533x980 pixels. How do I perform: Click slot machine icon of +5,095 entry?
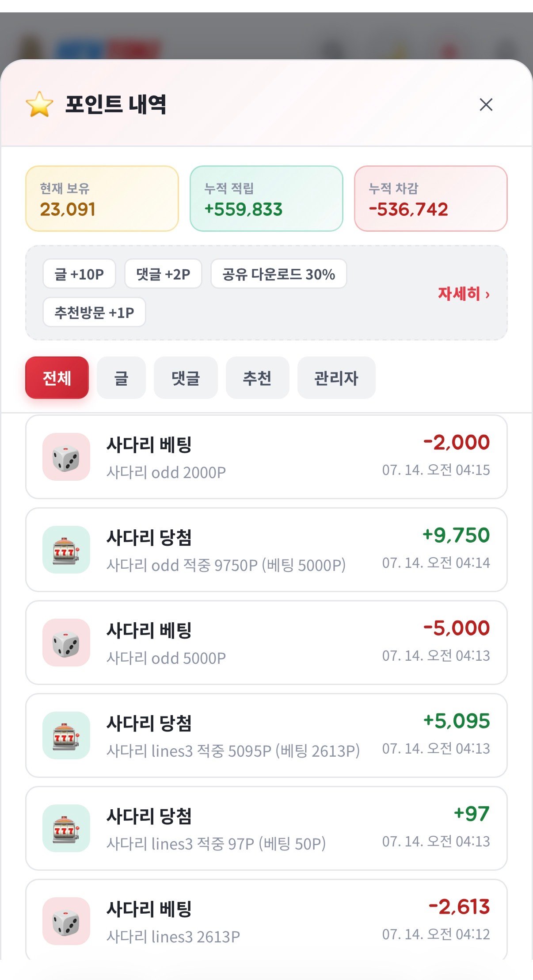(x=66, y=735)
